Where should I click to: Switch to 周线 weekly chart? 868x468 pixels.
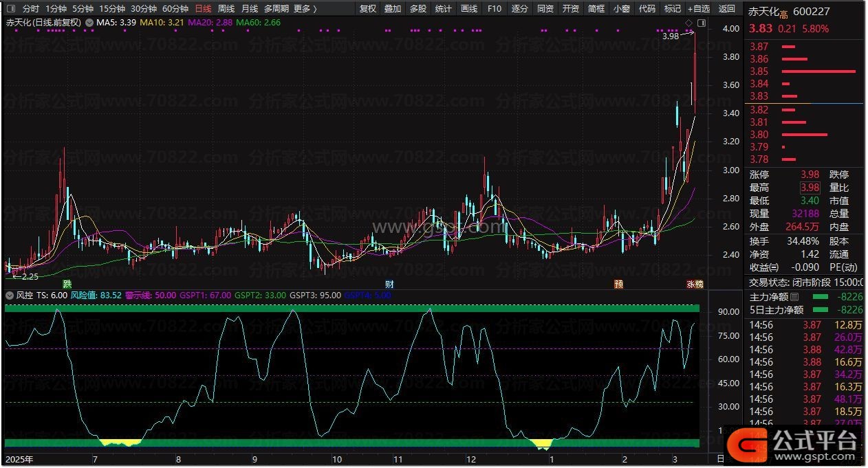[x=226, y=9]
